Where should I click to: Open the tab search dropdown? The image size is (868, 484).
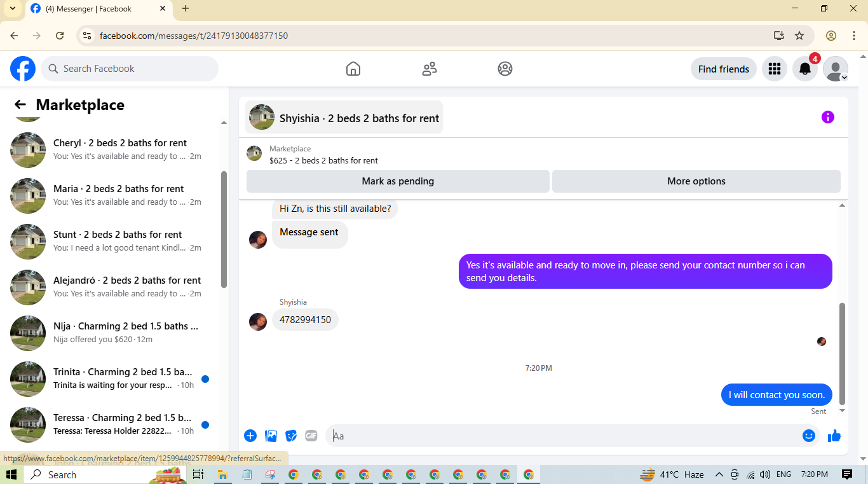tap(12, 8)
